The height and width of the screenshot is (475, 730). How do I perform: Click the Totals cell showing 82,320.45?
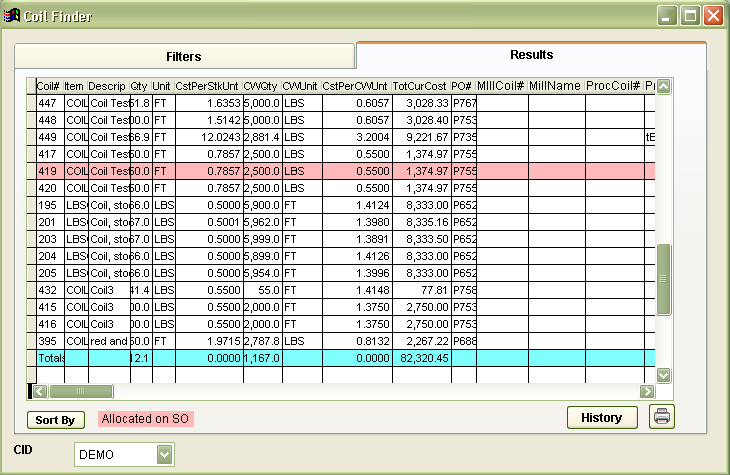[x=420, y=357]
